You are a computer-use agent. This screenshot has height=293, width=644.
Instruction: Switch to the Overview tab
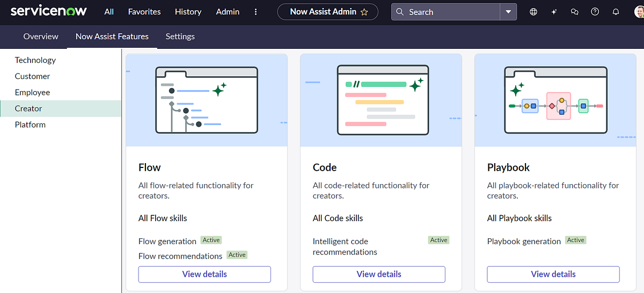[x=41, y=36]
